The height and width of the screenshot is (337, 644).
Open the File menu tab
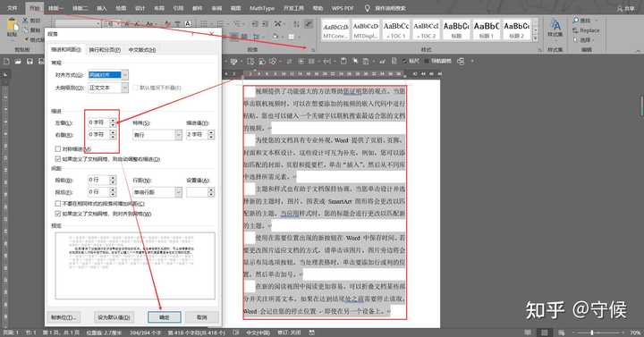coord(13,8)
